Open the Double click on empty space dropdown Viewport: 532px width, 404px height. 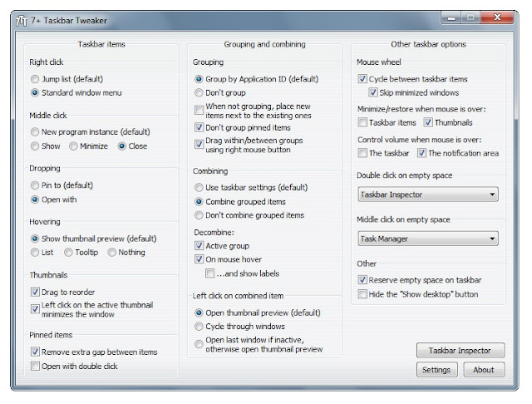[428, 195]
